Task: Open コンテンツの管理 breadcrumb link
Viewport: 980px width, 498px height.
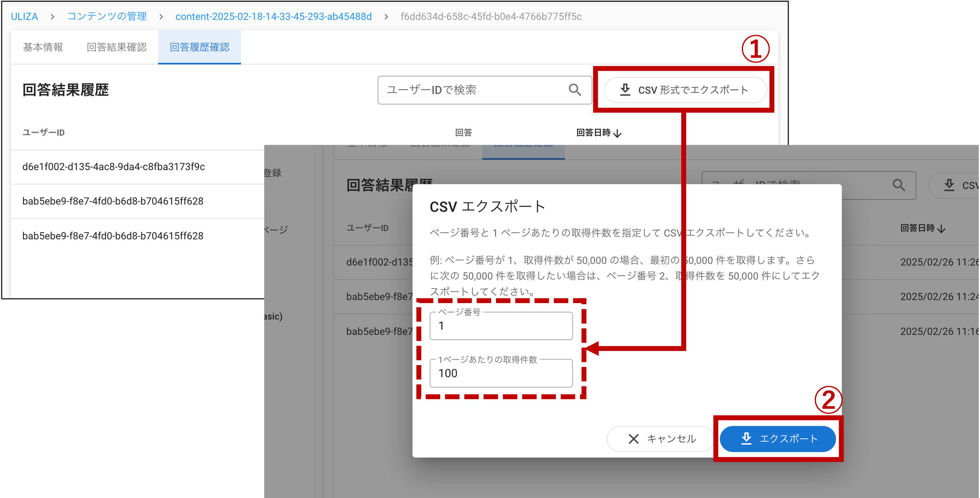Action: click(x=107, y=17)
